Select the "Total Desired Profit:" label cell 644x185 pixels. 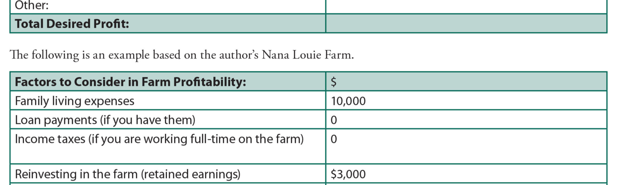click(x=72, y=24)
